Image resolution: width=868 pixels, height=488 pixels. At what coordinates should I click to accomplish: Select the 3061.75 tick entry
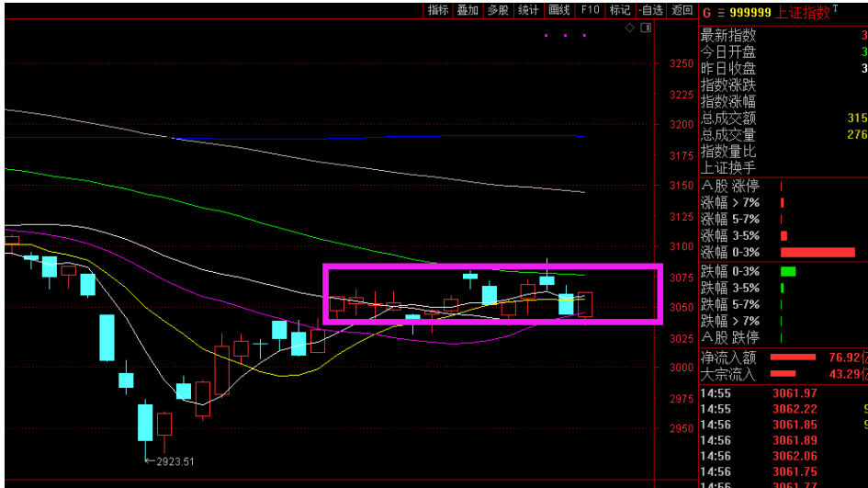795,472
